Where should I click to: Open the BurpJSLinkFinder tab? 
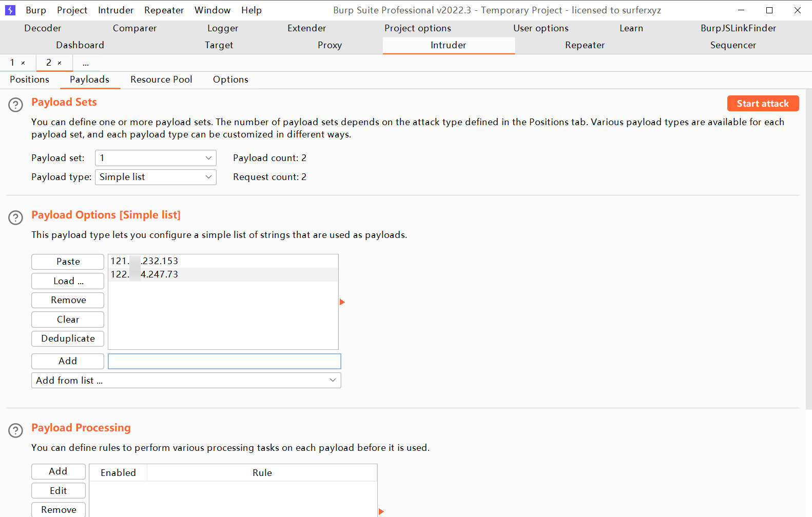[x=739, y=28]
